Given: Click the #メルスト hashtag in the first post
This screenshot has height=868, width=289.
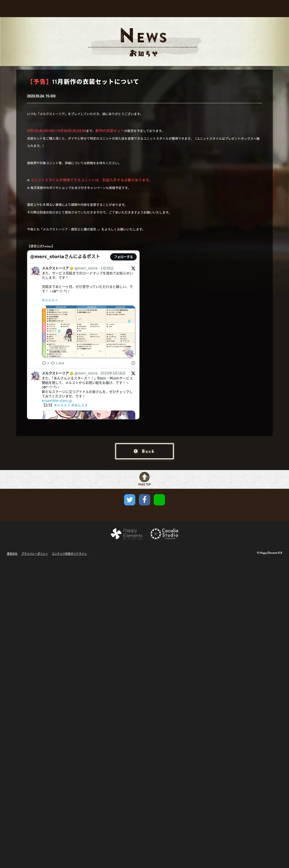Looking at the screenshot, I should click(50, 300).
